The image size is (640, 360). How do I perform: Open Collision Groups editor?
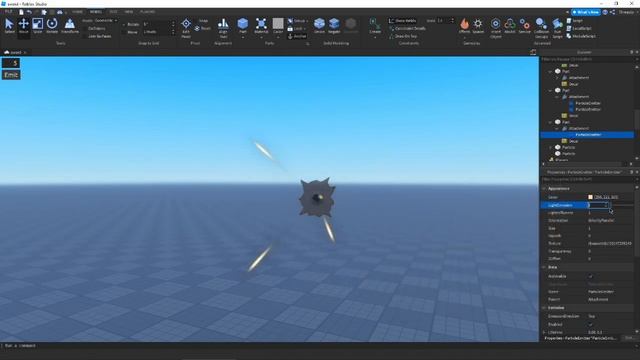pos(541,27)
